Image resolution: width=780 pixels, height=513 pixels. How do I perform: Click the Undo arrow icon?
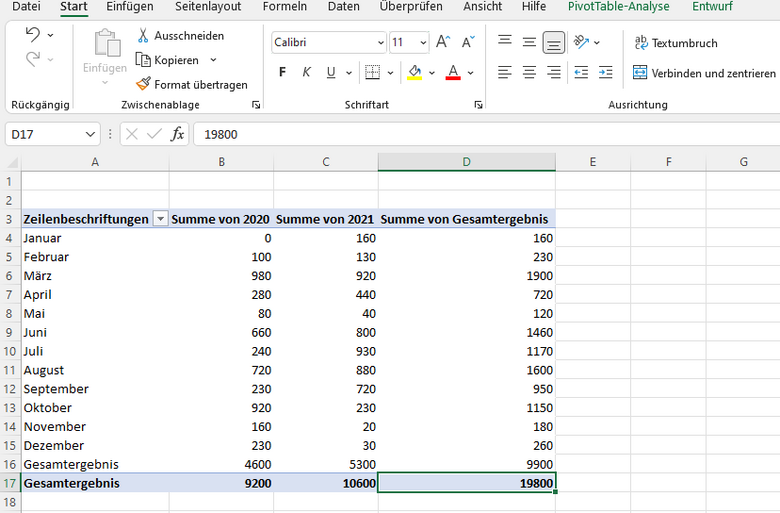click(32, 35)
